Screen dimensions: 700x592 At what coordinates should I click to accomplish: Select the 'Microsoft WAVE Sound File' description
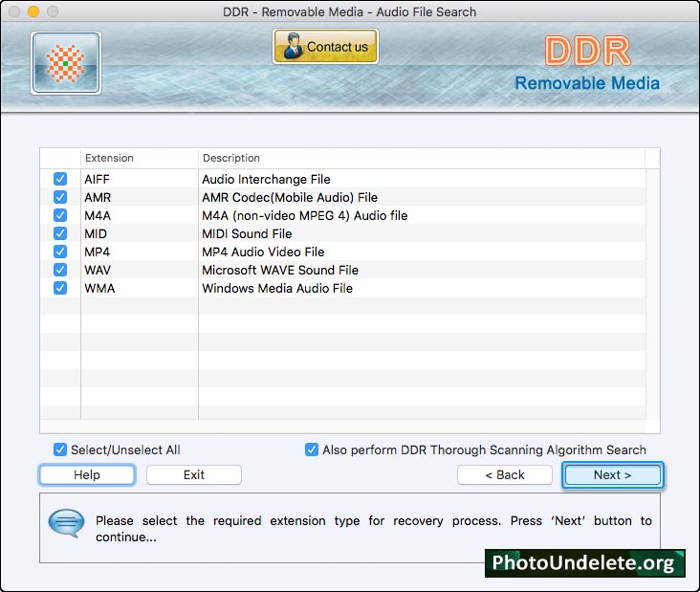(280, 270)
